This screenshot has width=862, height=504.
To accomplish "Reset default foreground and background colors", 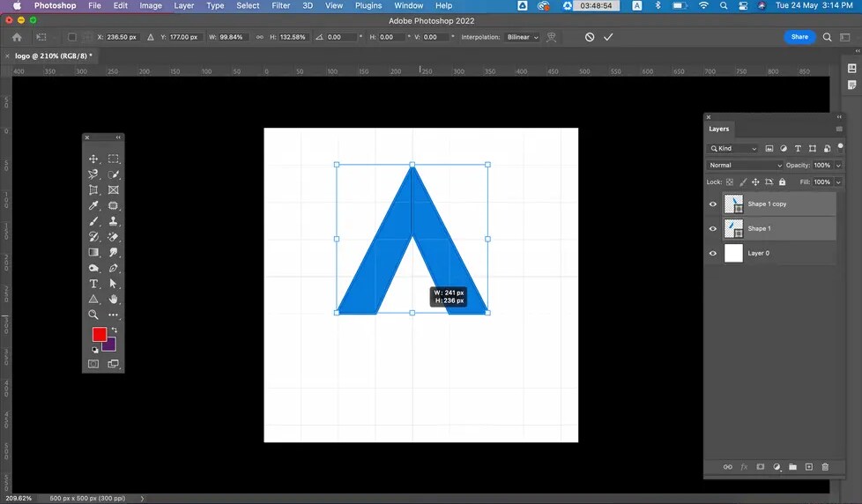I will tap(94, 350).
